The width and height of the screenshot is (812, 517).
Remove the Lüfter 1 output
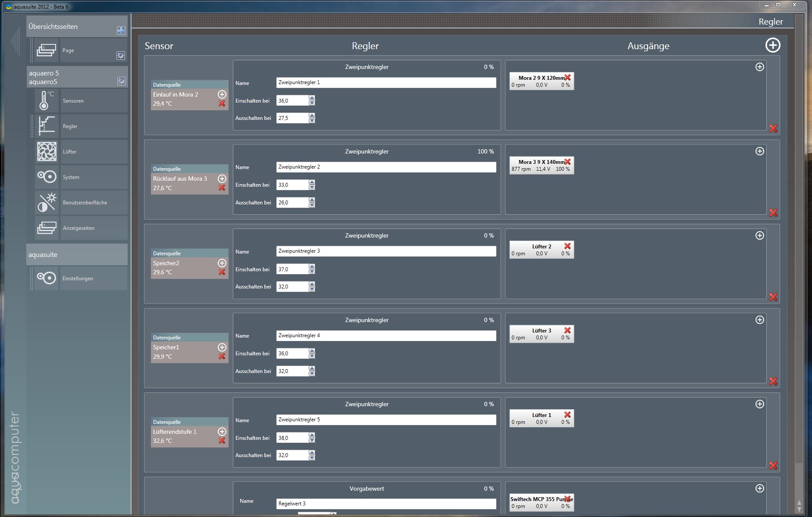[567, 414]
